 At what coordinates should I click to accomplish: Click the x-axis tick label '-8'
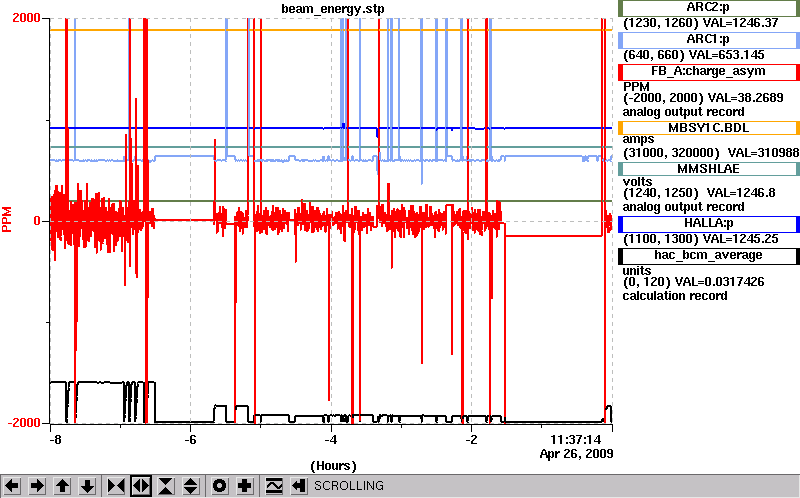click(x=54, y=439)
